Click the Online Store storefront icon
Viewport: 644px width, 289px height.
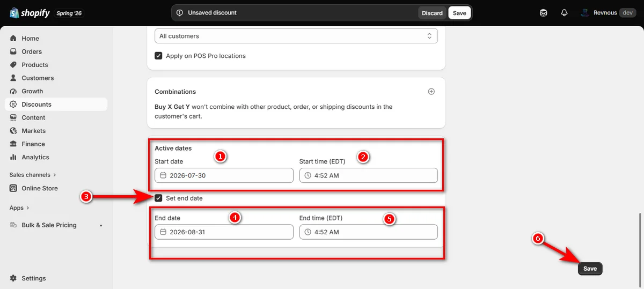(x=13, y=188)
